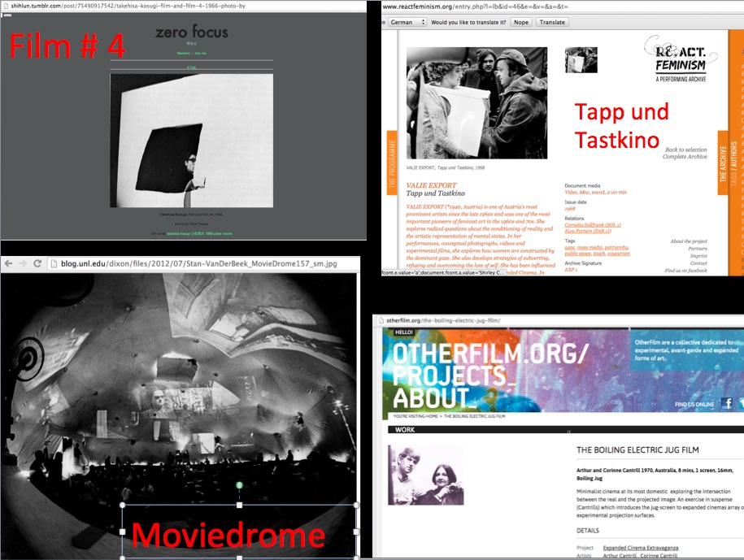Click the browser back arrow beside blog.unl.edu

[9, 263]
